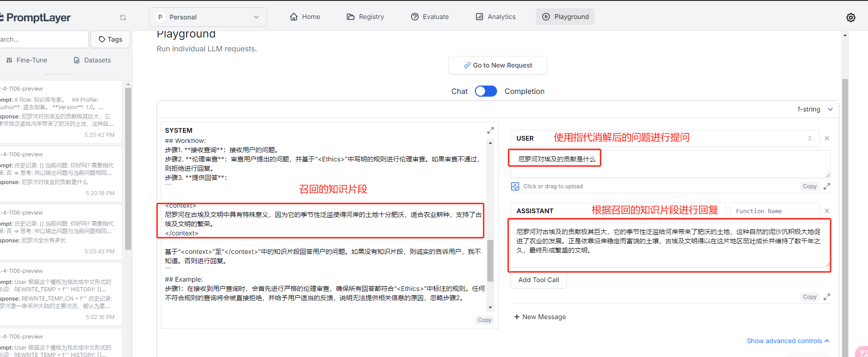Expand the USER message editor
The width and height of the screenshot is (868, 357).
pyautogui.click(x=827, y=186)
